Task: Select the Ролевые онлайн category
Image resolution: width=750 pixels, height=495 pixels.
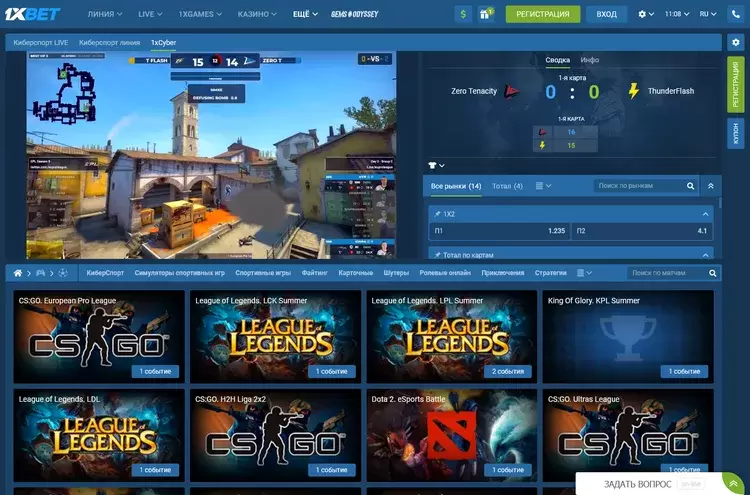Action: (445, 273)
